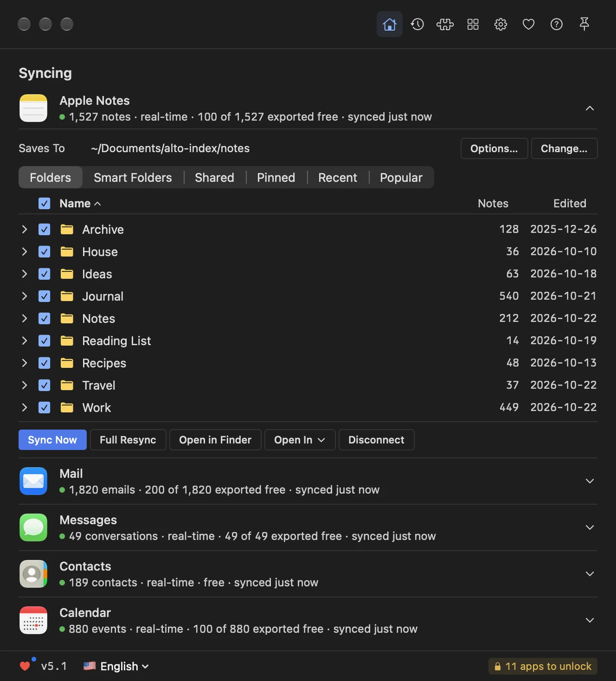The width and height of the screenshot is (616, 681).
Task: Uncheck the House folder checkbox
Action: pos(44,251)
